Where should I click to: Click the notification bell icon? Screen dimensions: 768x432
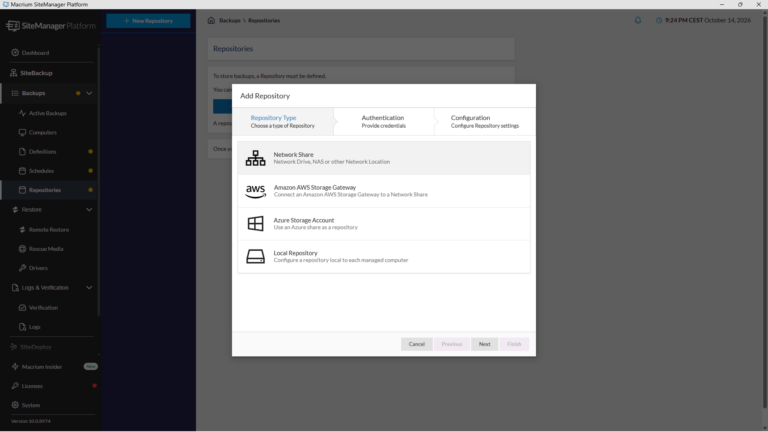pyautogui.click(x=638, y=21)
